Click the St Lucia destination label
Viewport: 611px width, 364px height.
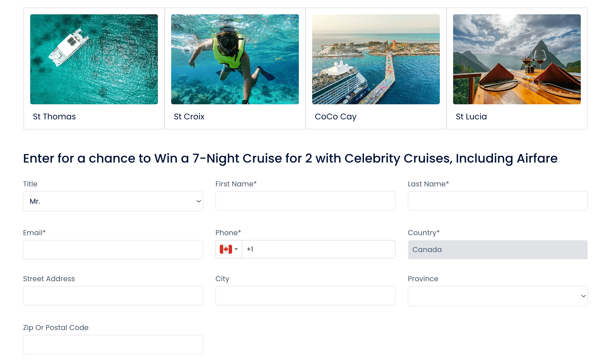click(471, 117)
